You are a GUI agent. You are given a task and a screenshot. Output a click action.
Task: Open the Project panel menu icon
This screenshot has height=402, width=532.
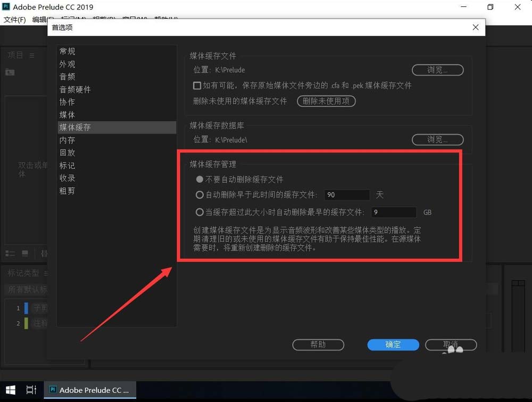[32, 55]
